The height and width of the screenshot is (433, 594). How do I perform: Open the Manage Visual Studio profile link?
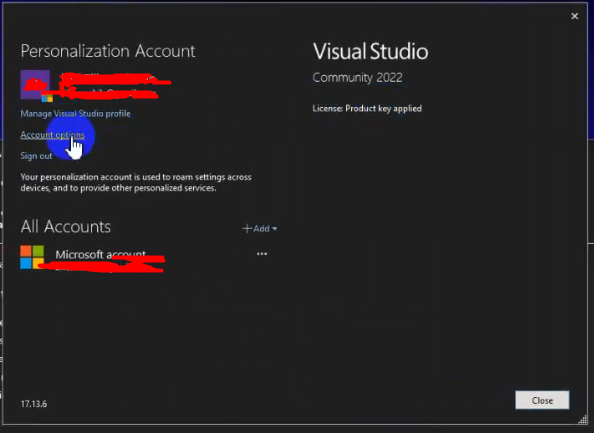[75, 114]
